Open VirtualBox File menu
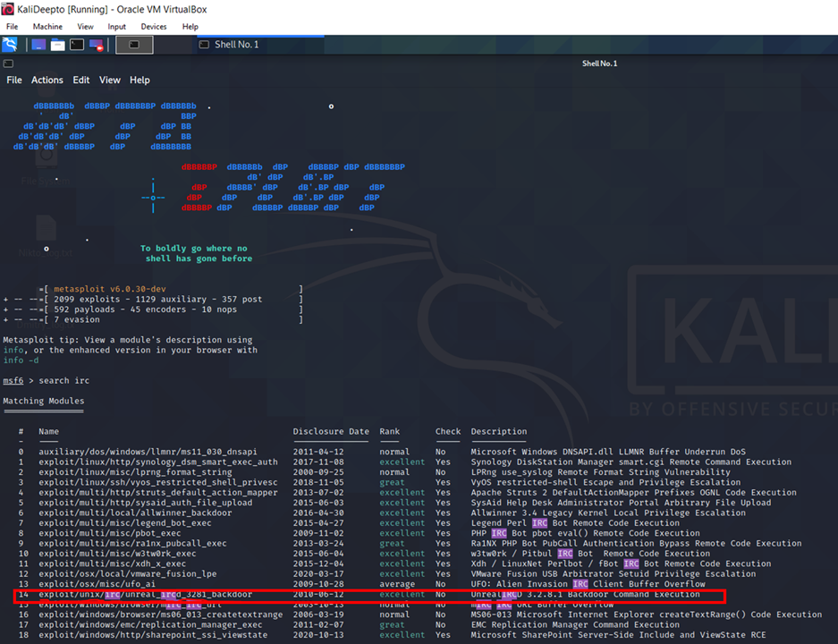Viewport: 838px width, 644px height. 12,27
